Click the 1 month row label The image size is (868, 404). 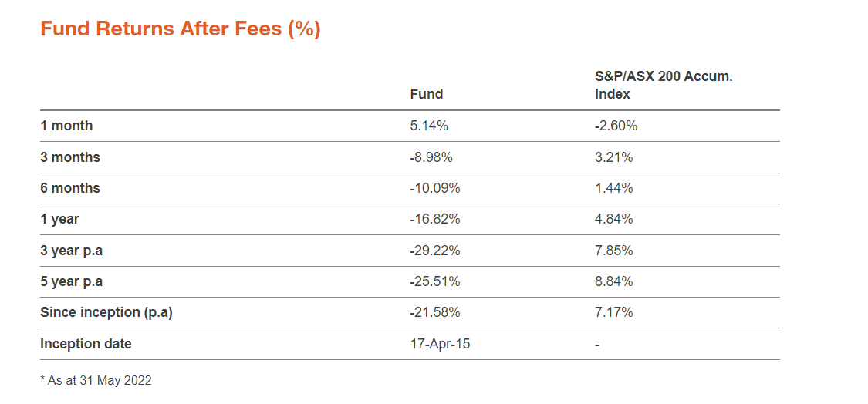66,126
